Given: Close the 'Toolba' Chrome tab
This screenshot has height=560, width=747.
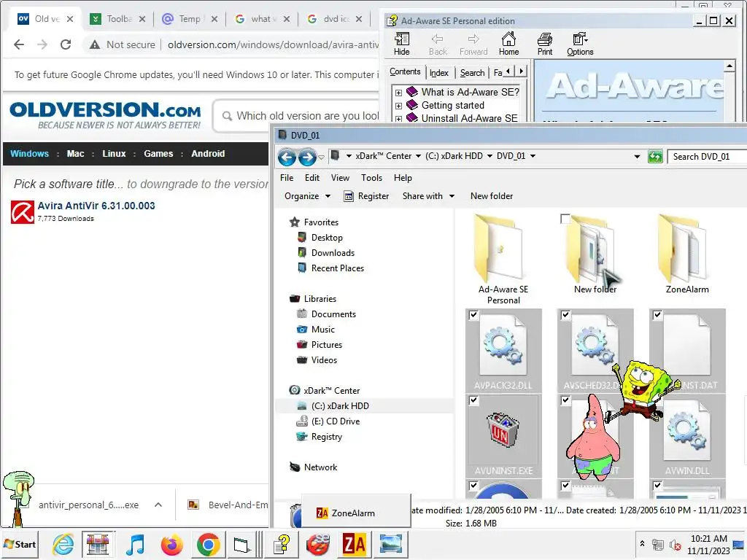Looking at the screenshot, I should tap(142, 19).
